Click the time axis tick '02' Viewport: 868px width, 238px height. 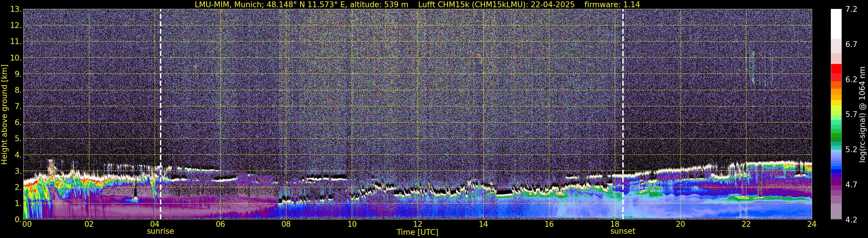pos(89,224)
